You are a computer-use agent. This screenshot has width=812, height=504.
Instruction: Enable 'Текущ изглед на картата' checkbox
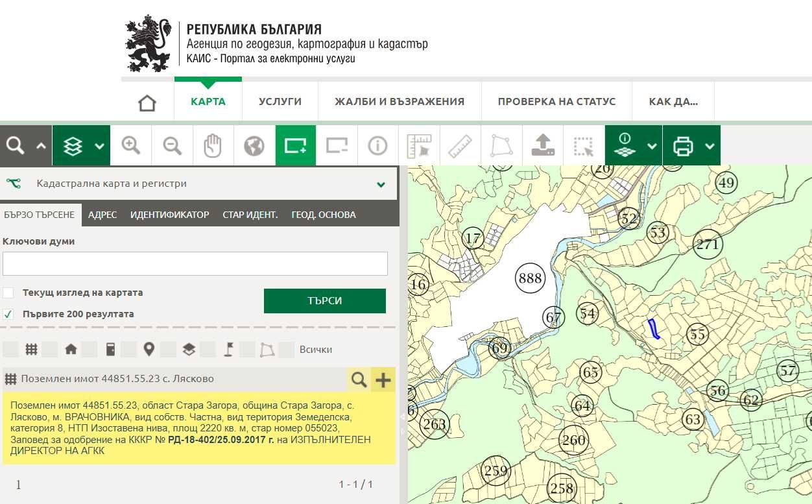[8, 293]
